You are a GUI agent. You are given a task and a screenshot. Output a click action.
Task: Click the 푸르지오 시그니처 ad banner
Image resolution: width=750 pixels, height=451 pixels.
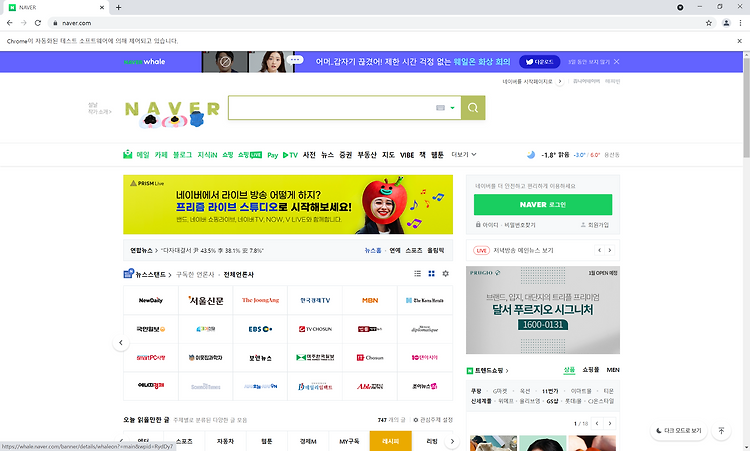coord(543,310)
